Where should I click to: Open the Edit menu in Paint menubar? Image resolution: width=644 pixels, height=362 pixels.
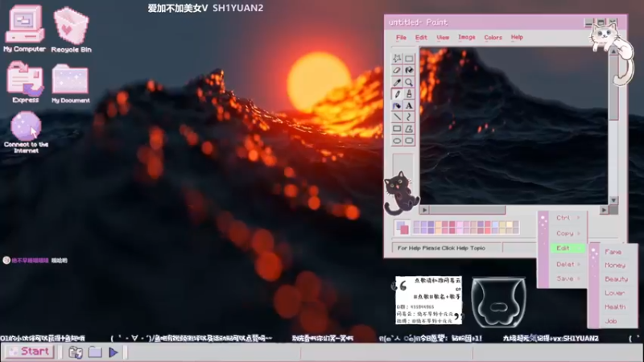421,37
